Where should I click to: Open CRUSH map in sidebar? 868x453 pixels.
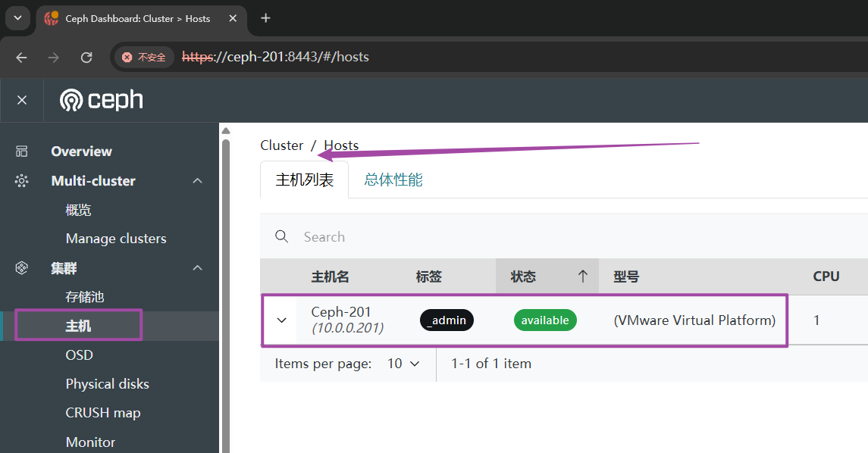coord(103,413)
